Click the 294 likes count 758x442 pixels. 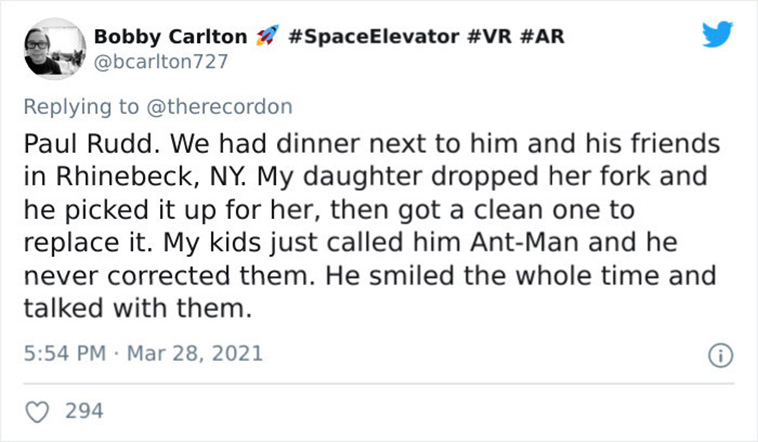[x=84, y=411]
